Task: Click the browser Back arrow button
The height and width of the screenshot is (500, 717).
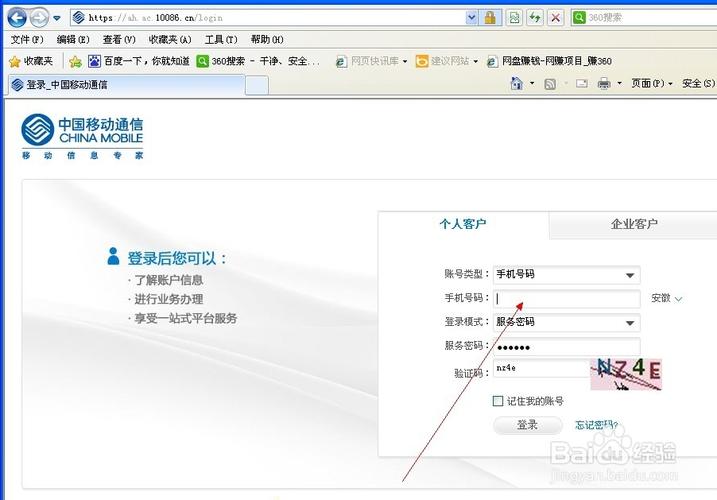Action: click(x=17, y=18)
